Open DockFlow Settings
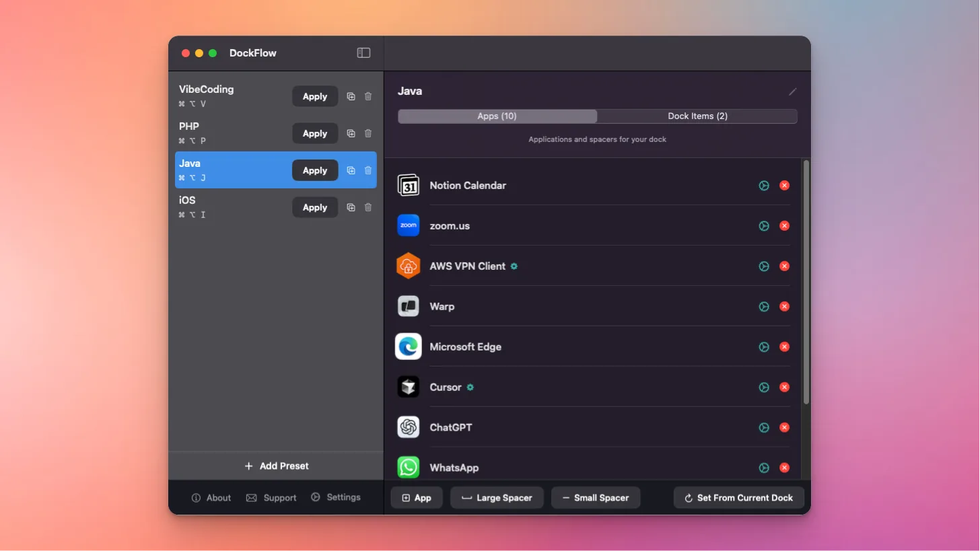Screen dimensions: 980x551 [x=336, y=497]
